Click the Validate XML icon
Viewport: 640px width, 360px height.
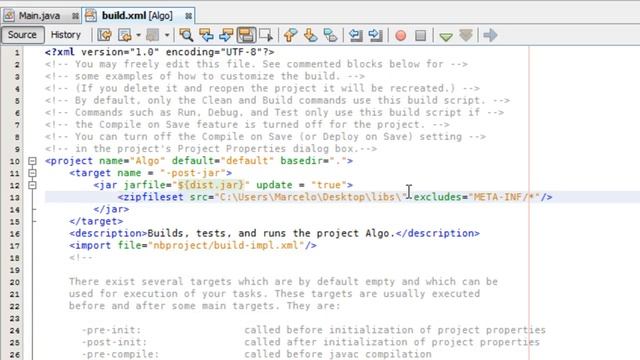[466, 35]
